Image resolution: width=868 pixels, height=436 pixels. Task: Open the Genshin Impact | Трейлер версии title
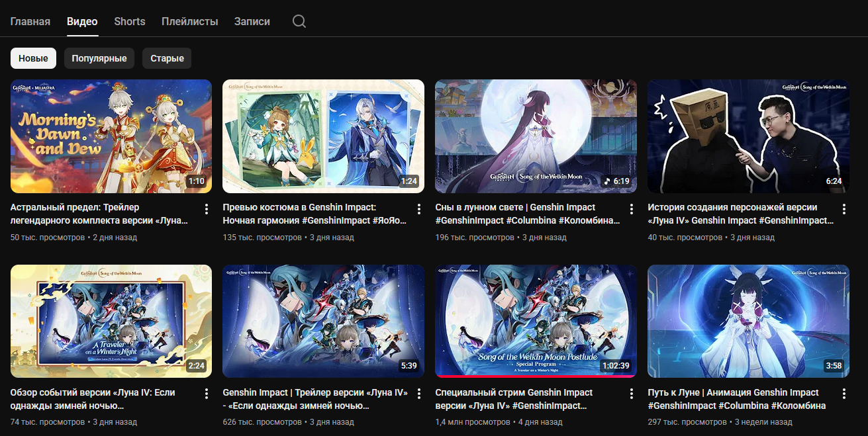(x=315, y=399)
